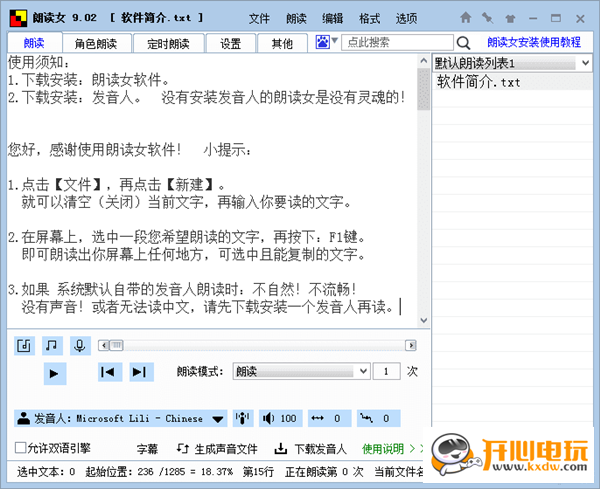Click the magnifier search icon
Image resolution: width=600 pixels, height=489 pixels.
click(x=463, y=43)
